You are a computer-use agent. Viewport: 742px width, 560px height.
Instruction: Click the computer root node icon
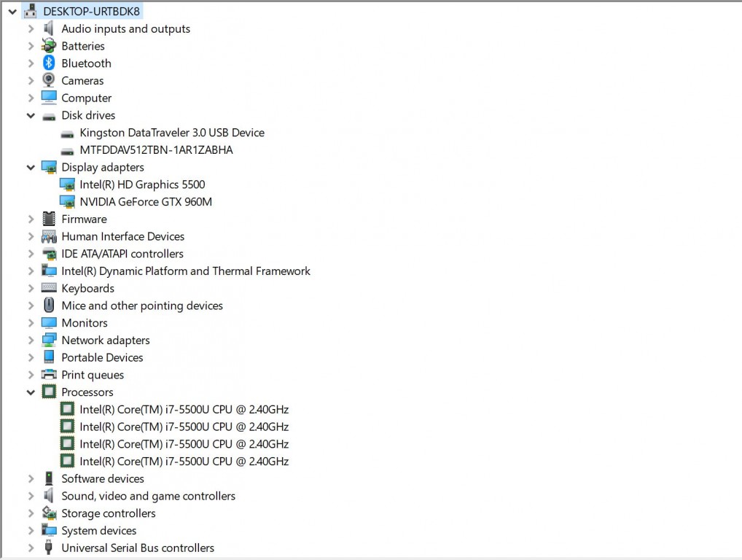(31, 11)
